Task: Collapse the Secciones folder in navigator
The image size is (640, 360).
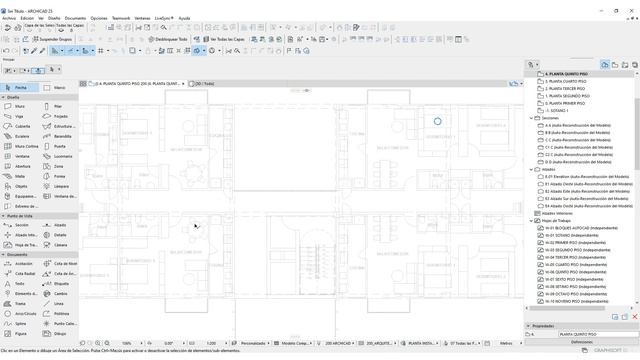Action: click(x=531, y=118)
